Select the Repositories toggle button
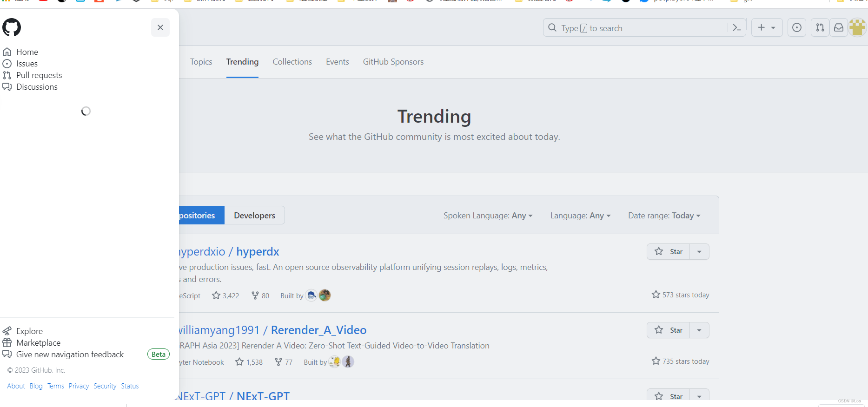Viewport: 868px width, 407px height. tap(202, 215)
